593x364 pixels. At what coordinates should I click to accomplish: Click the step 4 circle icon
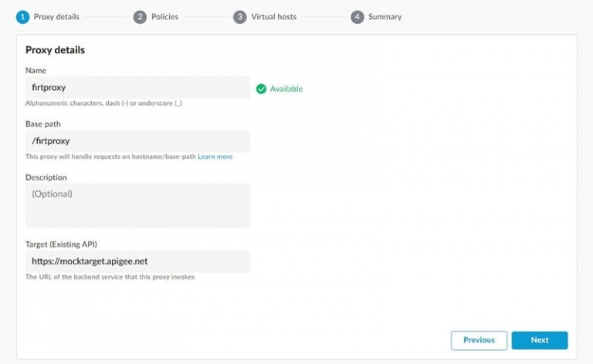pos(357,17)
